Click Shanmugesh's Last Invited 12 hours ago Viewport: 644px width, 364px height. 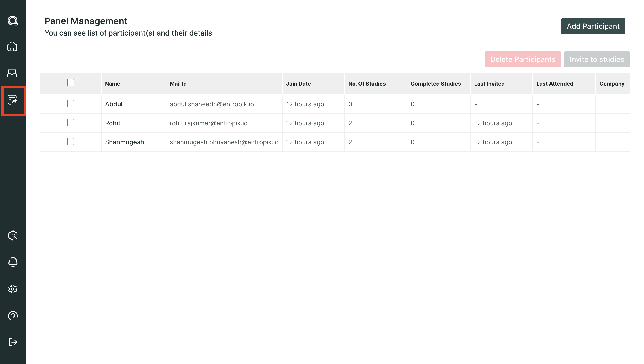tap(493, 142)
